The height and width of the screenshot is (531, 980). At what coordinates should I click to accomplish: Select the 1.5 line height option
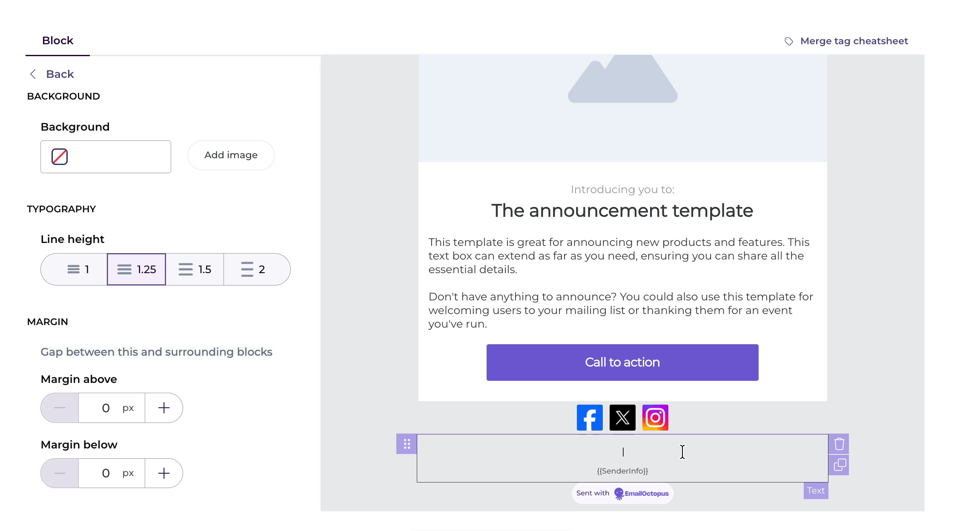click(195, 269)
